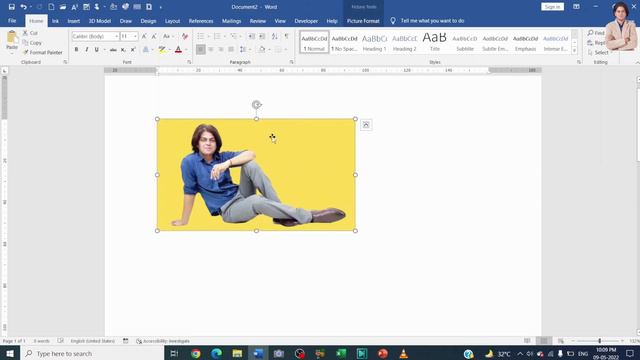640x360 pixels.
Task: Apply the No Spacing style
Action: tap(344, 42)
